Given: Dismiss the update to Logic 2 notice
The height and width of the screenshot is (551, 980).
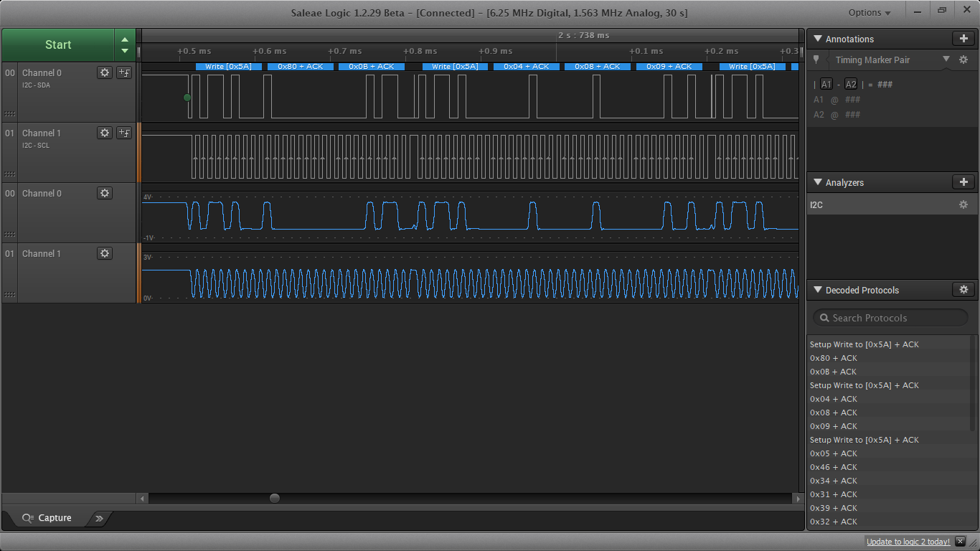Looking at the screenshot, I should [x=961, y=542].
